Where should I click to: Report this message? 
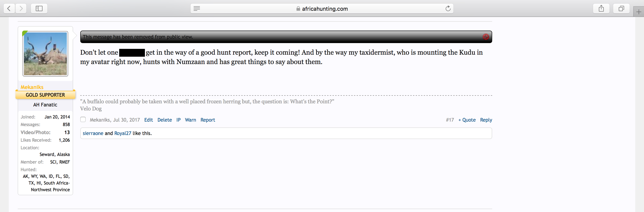208,120
